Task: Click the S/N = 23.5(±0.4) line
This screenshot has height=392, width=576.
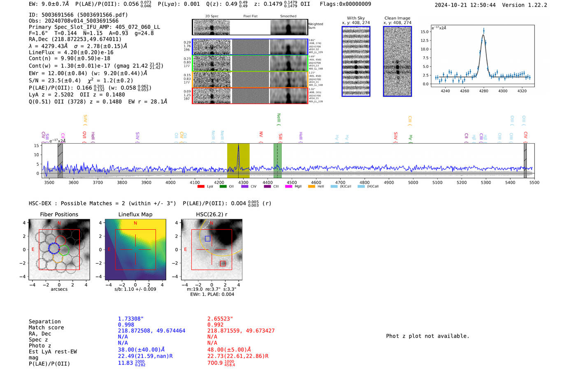Action: (55, 81)
